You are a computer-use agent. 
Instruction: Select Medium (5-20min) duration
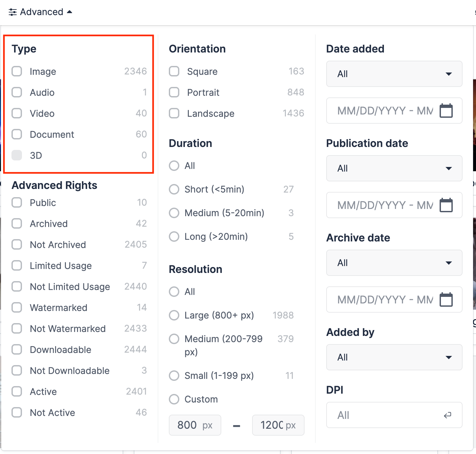coord(174,213)
